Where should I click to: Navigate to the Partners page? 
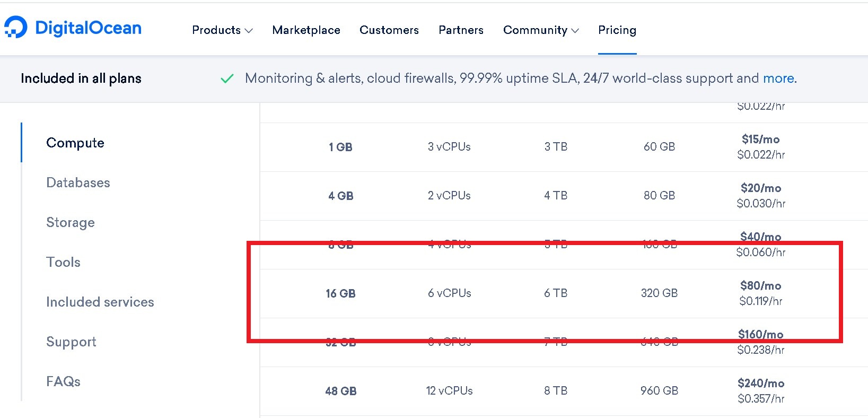tap(461, 30)
